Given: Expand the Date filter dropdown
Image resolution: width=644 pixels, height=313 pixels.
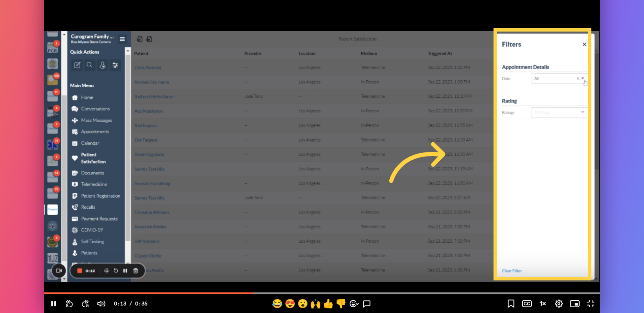Looking at the screenshot, I should 583,79.
